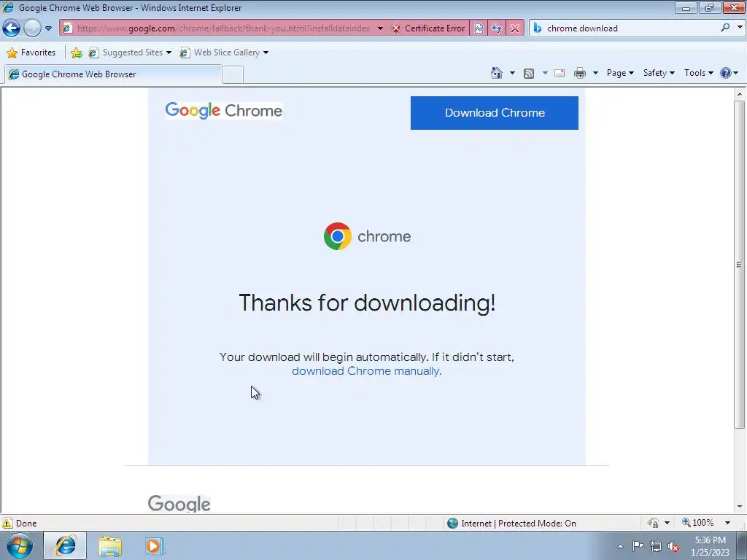Click the status bar privacy/security icon
Viewport: 747px width, 560px height.
click(x=653, y=523)
